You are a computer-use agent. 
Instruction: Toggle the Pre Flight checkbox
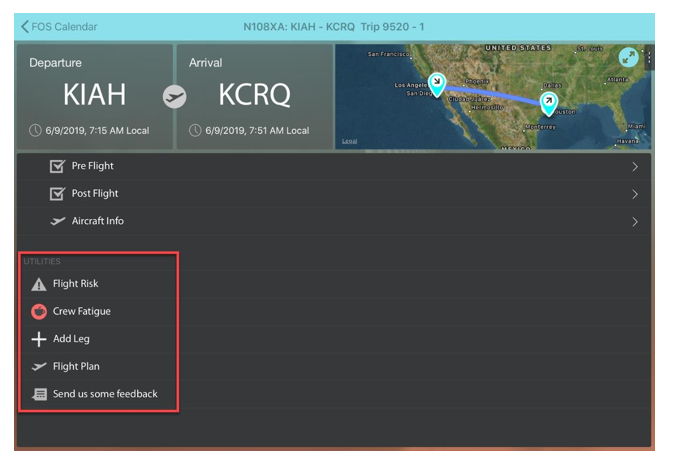[x=57, y=166]
